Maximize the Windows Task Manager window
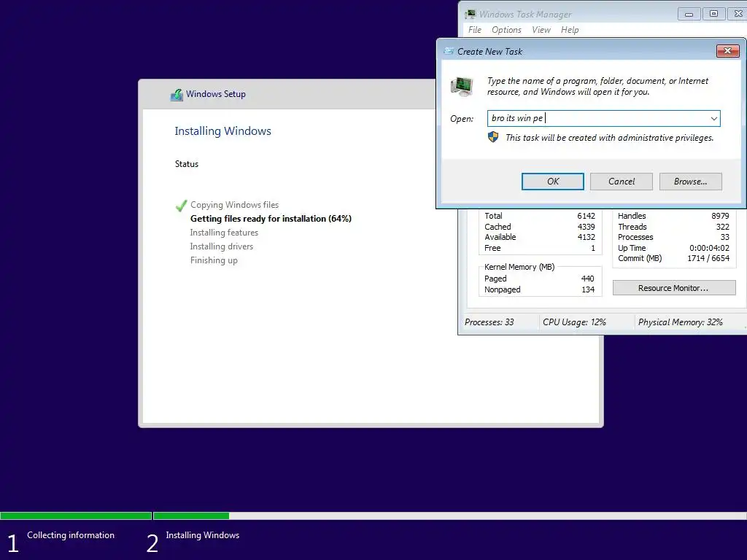The image size is (747, 560). tap(713, 14)
